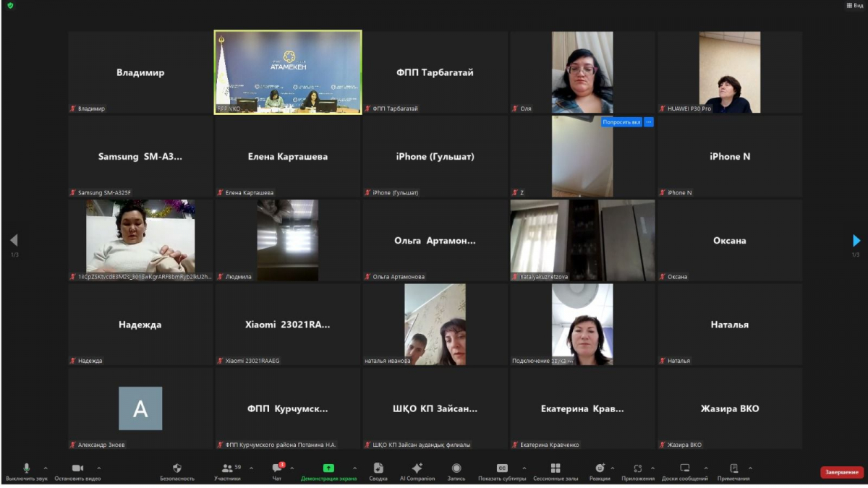This screenshot has height=488, width=868.
Task: Select the natalyakuznetzova video tile
Action: coord(582,240)
